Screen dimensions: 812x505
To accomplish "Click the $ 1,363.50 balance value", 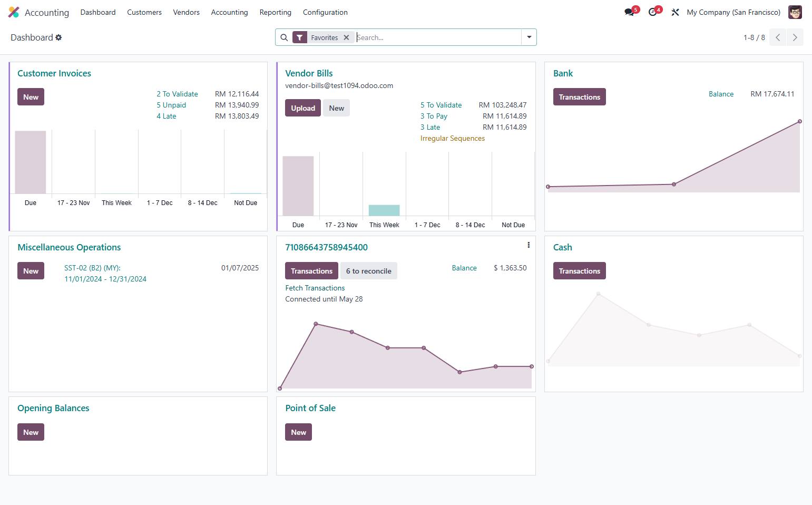I will [x=510, y=268].
